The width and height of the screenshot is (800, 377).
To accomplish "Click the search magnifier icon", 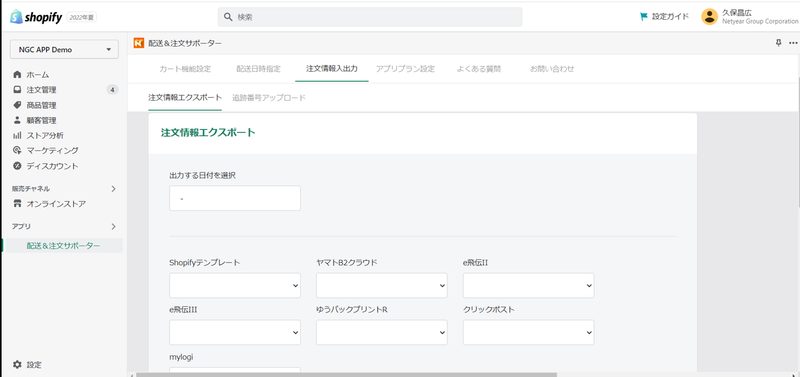I will tap(228, 17).
